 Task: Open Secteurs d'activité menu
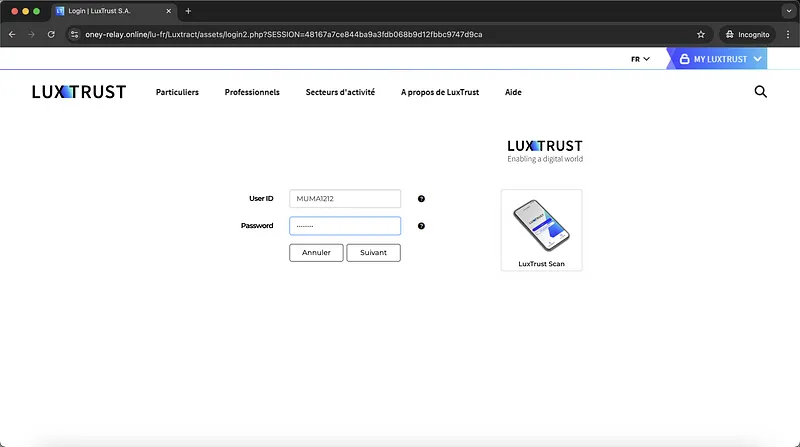coord(340,92)
